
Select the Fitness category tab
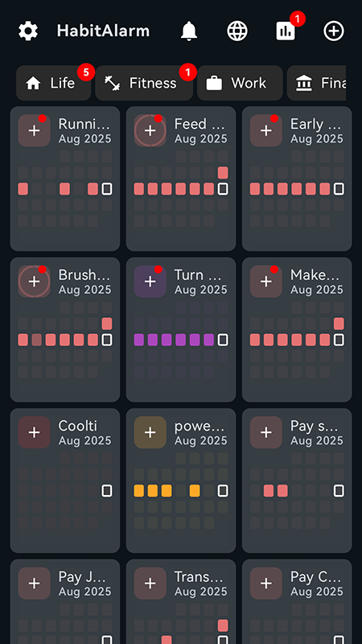(144, 83)
